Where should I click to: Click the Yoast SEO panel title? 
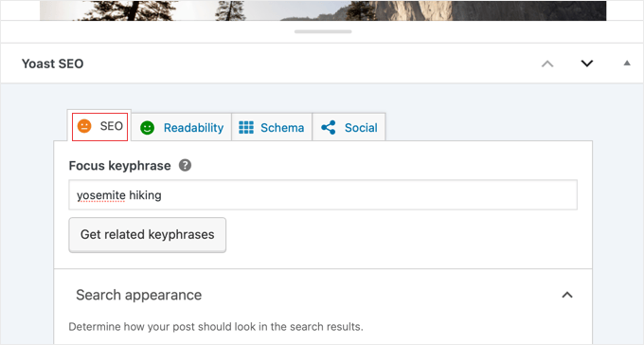53,64
